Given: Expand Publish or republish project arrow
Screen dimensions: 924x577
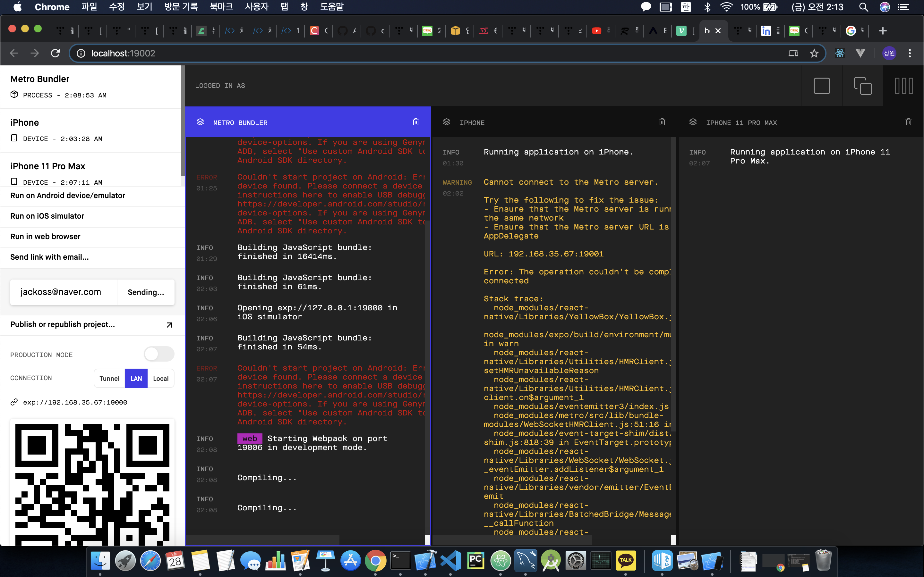Looking at the screenshot, I should click(x=169, y=325).
